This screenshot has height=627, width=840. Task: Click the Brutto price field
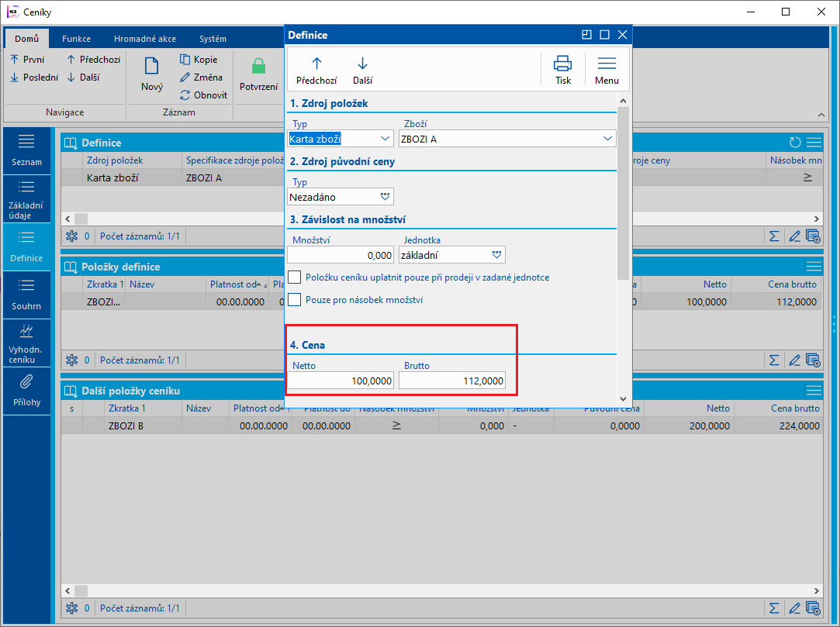point(452,381)
